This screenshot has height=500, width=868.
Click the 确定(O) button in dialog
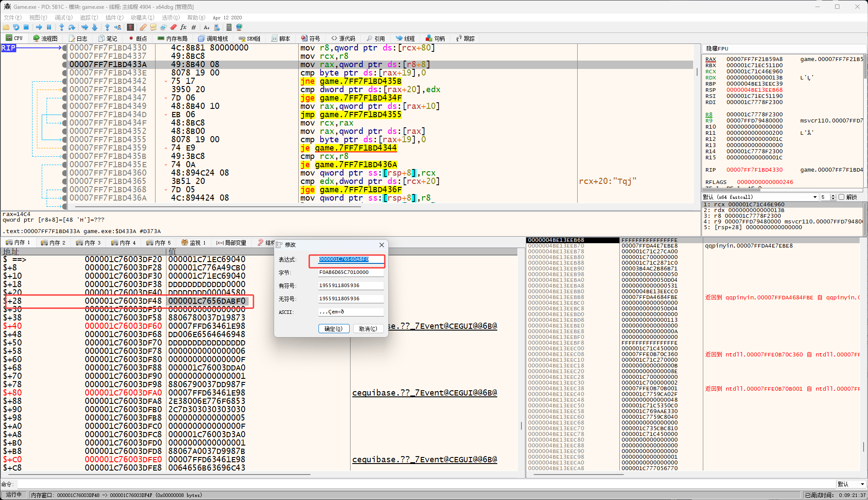point(333,329)
